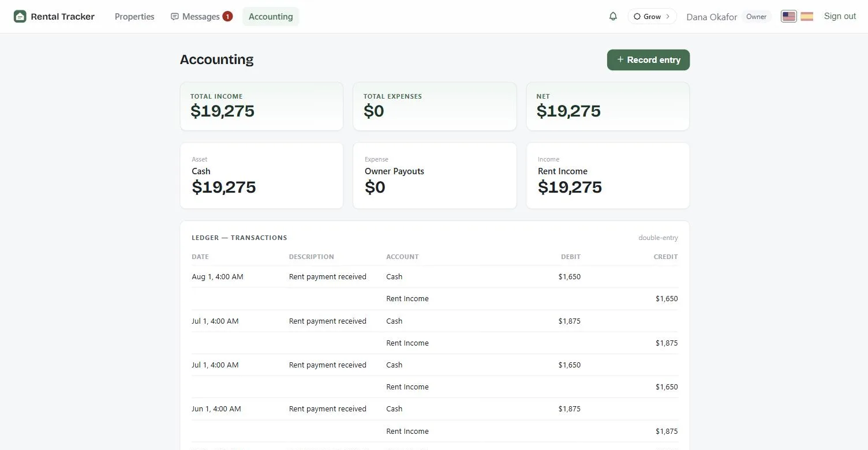Screen dimensions: 868x450
Task: Open the notifications bell icon
Action: coord(613,16)
